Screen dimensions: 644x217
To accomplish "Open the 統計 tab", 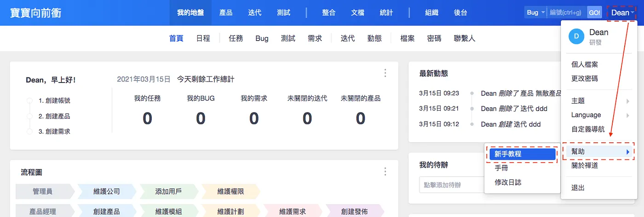I will click(x=386, y=12).
